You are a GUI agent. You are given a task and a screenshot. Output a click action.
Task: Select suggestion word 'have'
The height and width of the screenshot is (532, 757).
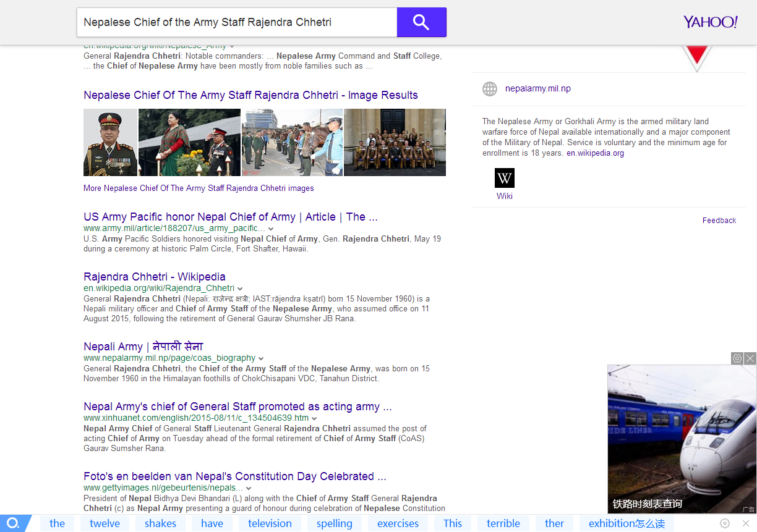coord(212,523)
